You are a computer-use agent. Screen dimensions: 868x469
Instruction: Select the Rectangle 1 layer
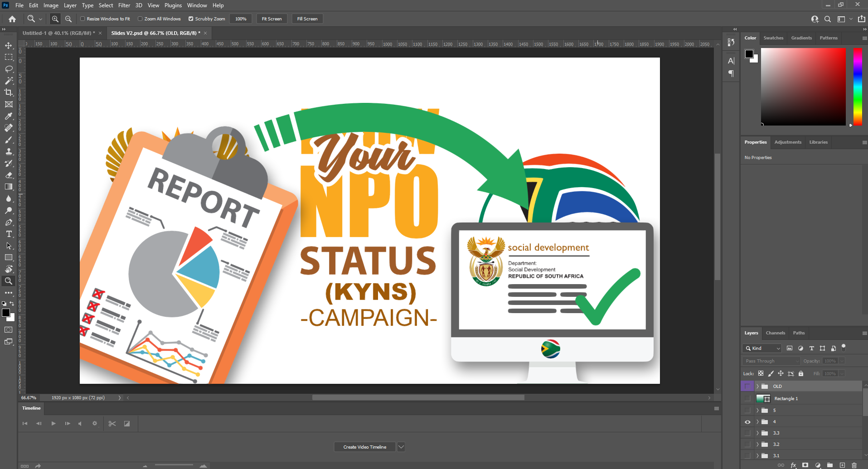(x=786, y=398)
